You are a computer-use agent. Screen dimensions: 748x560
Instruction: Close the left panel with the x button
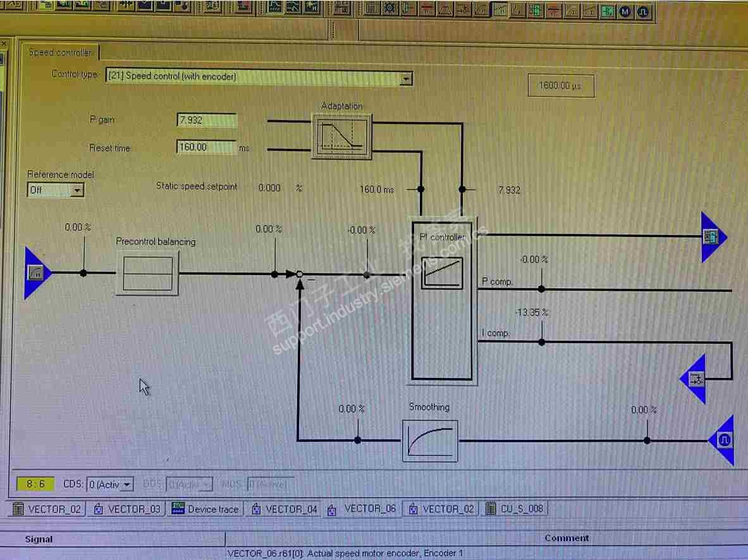coord(4,44)
